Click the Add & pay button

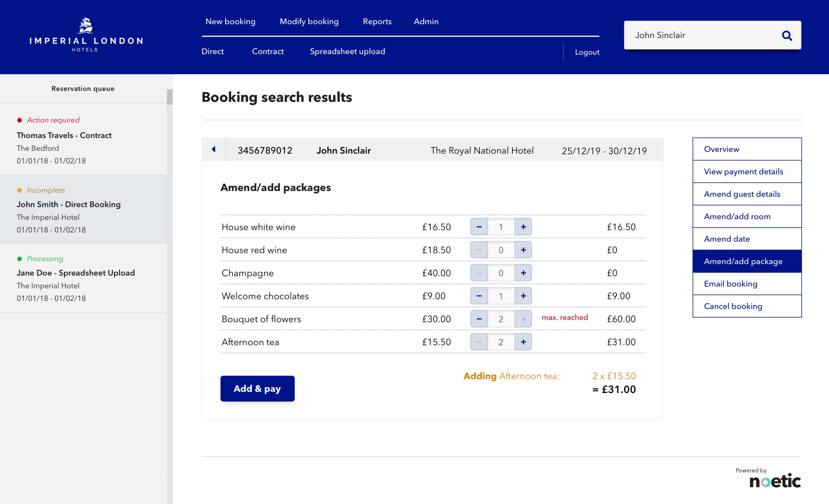click(x=257, y=389)
